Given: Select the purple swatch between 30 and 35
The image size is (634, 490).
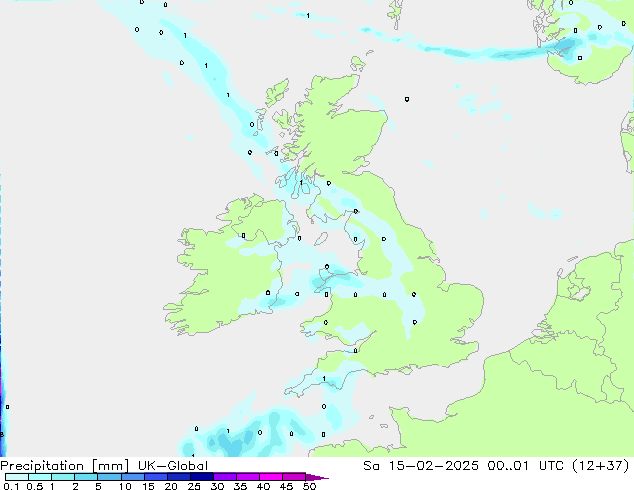Looking at the screenshot, I should point(225,477).
